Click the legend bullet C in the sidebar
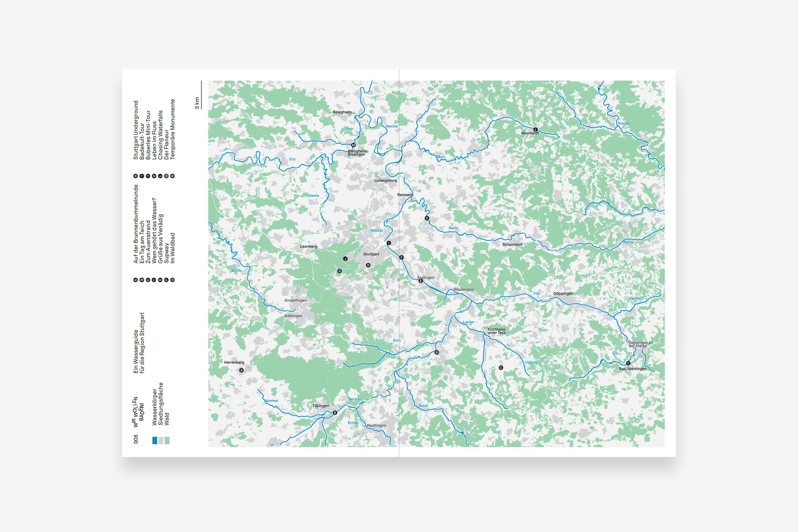The height and width of the screenshot is (532, 798). click(148, 280)
